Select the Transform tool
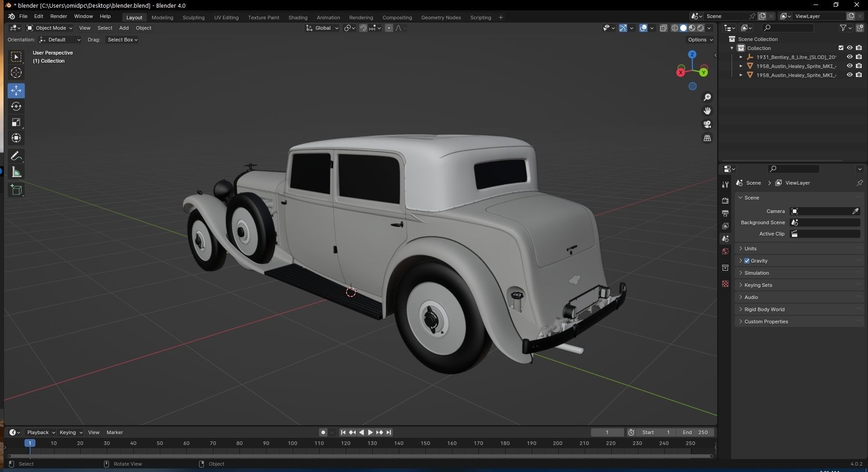 (16, 138)
